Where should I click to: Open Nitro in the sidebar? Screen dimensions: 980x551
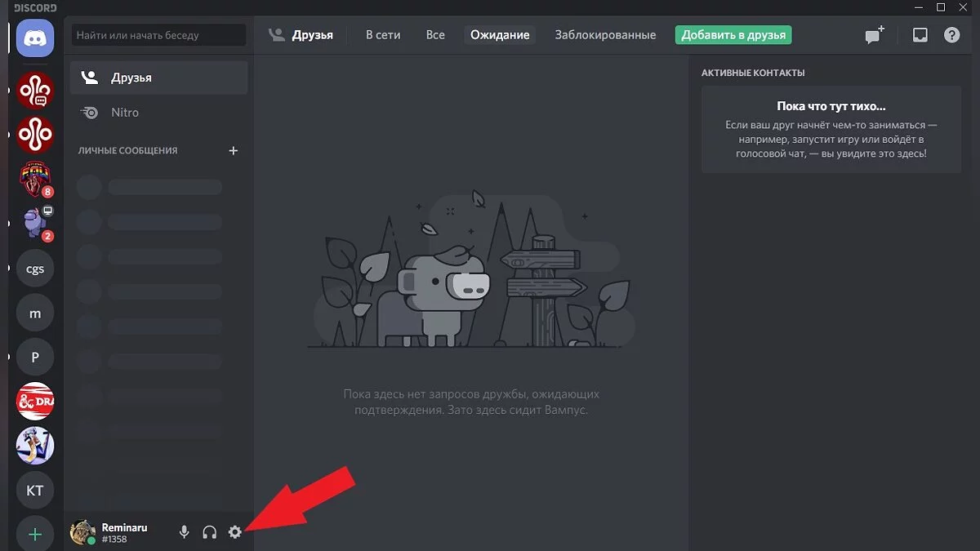(158, 113)
